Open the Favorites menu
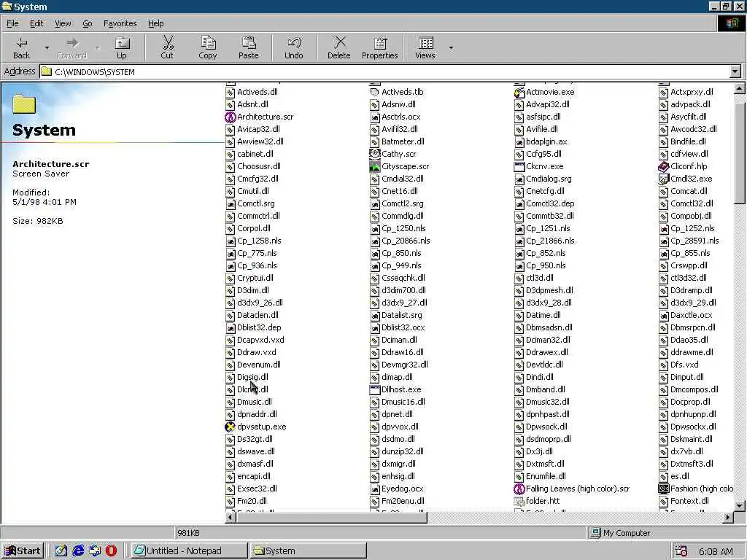The width and height of the screenshot is (747, 560). click(120, 23)
